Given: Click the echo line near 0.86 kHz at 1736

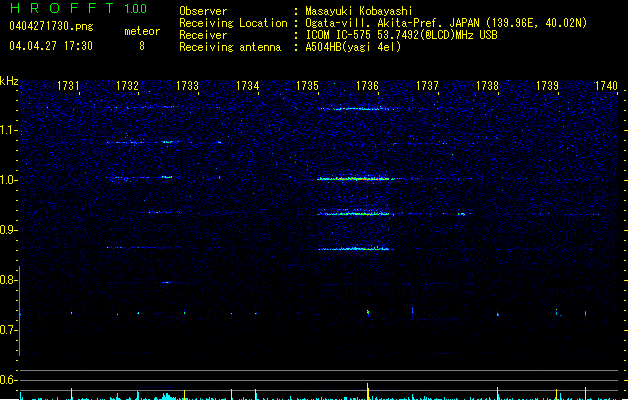Looking at the screenshot, I should point(355,249).
